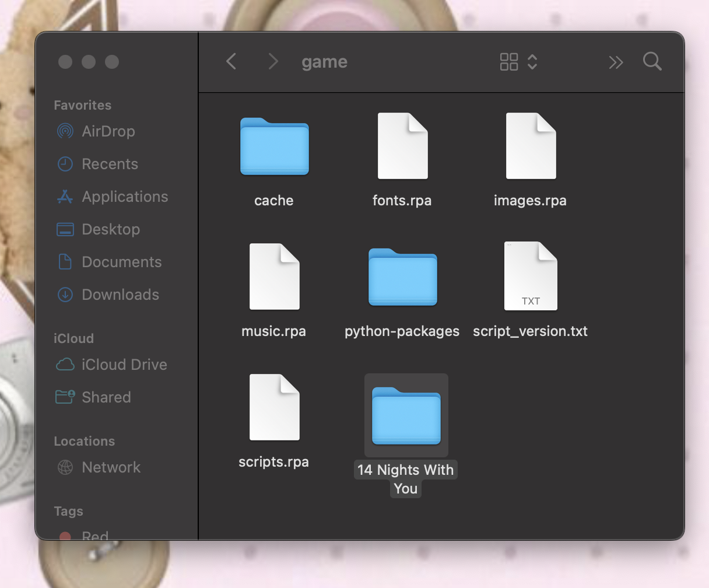Click the Recents clock icon
This screenshot has width=709, height=588.
(65, 164)
